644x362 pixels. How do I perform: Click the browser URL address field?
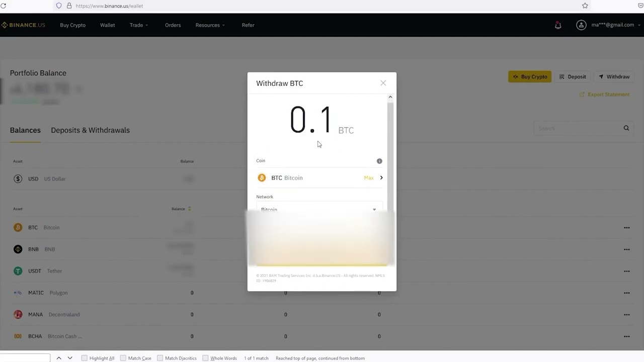322,6
